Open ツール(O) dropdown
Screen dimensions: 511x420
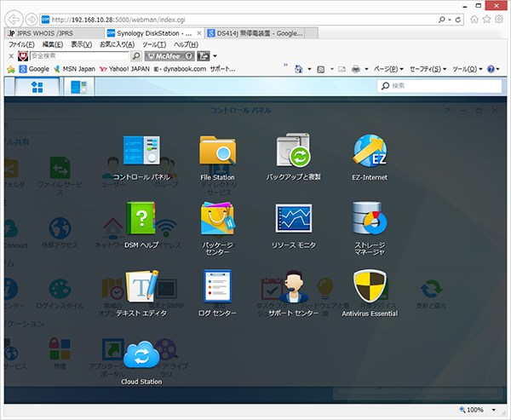(x=467, y=69)
